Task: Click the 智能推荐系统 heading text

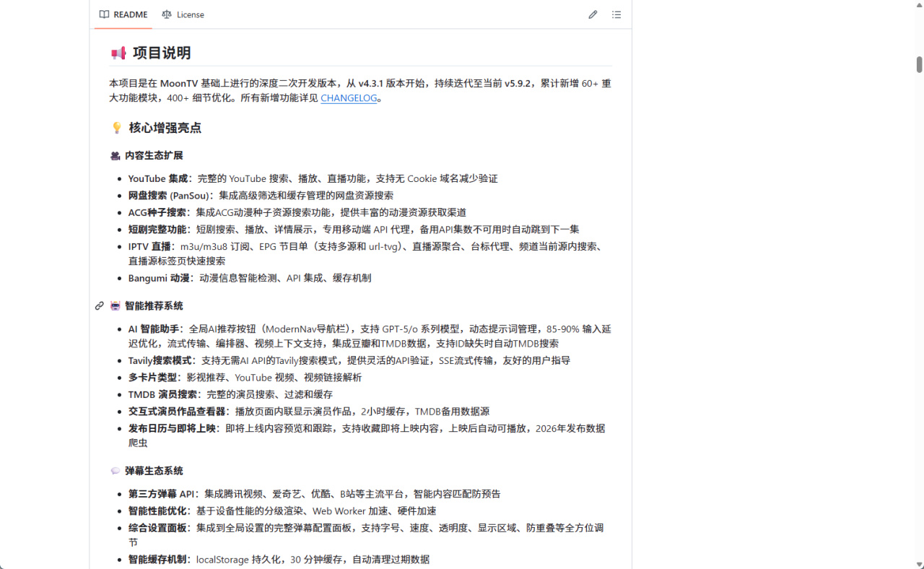Action: tap(154, 305)
